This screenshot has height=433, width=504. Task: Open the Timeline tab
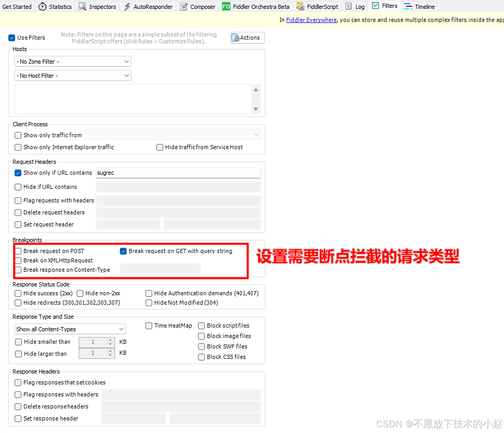coord(420,6)
